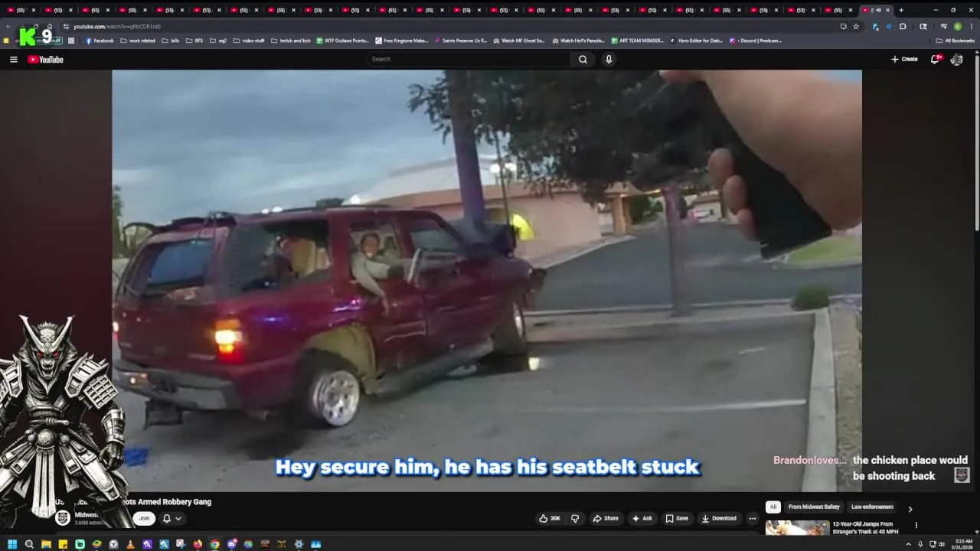
Task: Open the Create menu
Action: [904, 59]
